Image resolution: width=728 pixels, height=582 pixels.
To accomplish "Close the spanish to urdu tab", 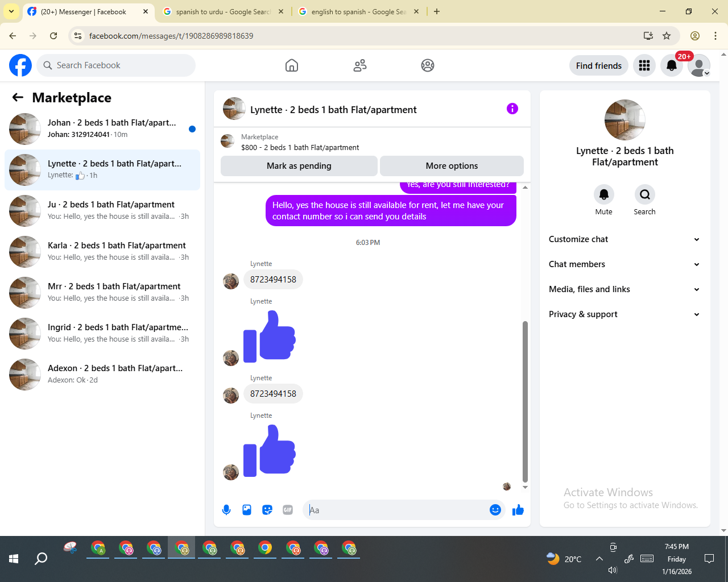I will pyautogui.click(x=281, y=11).
